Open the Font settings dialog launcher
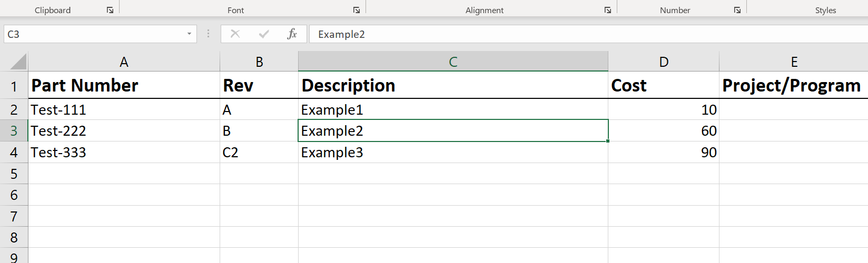Viewport: 868px width, 263px height. pyautogui.click(x=357, y=10)
